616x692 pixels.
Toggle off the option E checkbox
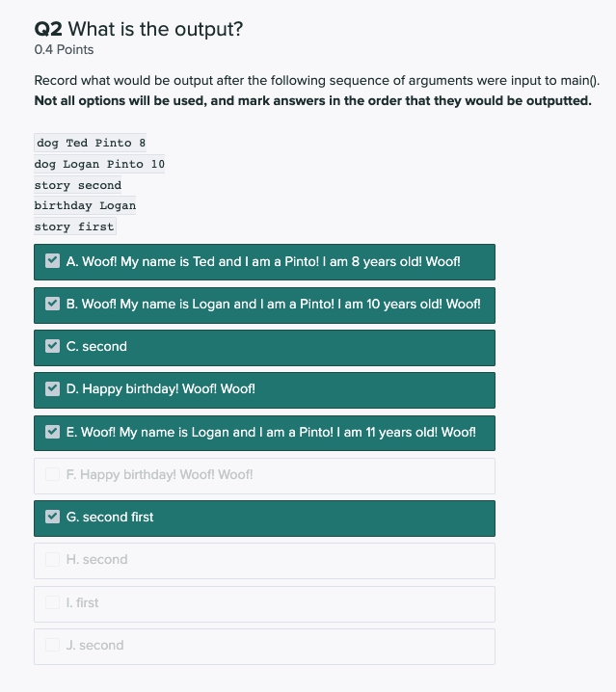(53, 432)
